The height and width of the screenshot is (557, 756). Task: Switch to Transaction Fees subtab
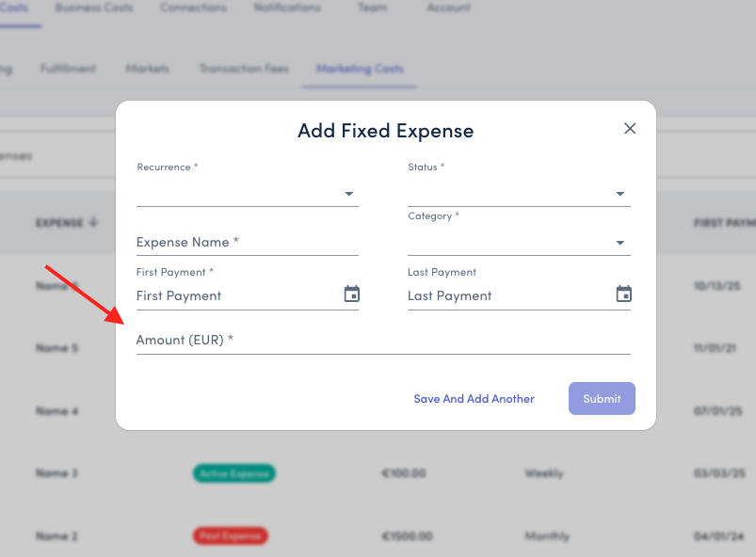243,69
